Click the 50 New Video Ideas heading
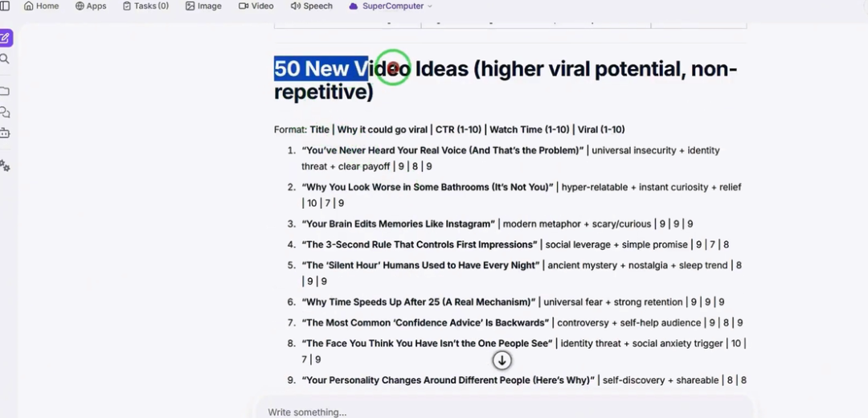This screenshot has width=868, height=418. pyautogui.click(x=506, y=80)
